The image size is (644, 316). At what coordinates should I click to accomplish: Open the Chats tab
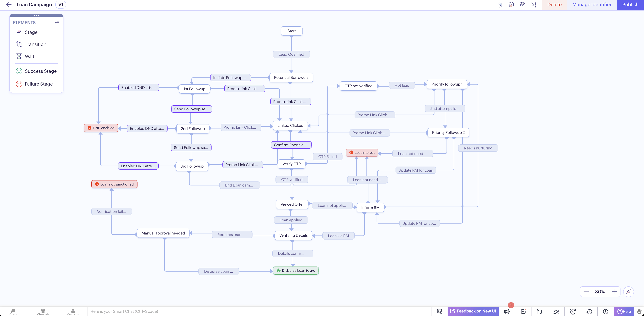[13, 312]
